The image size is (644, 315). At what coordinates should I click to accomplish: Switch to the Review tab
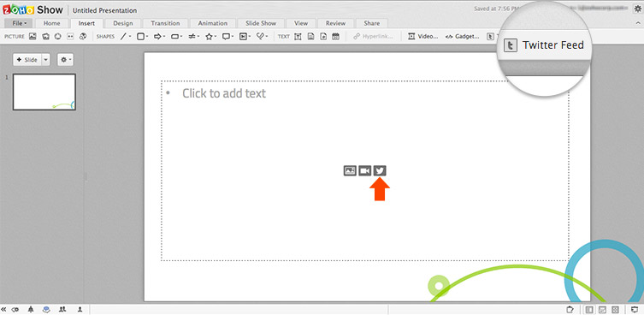coord(335,23)
